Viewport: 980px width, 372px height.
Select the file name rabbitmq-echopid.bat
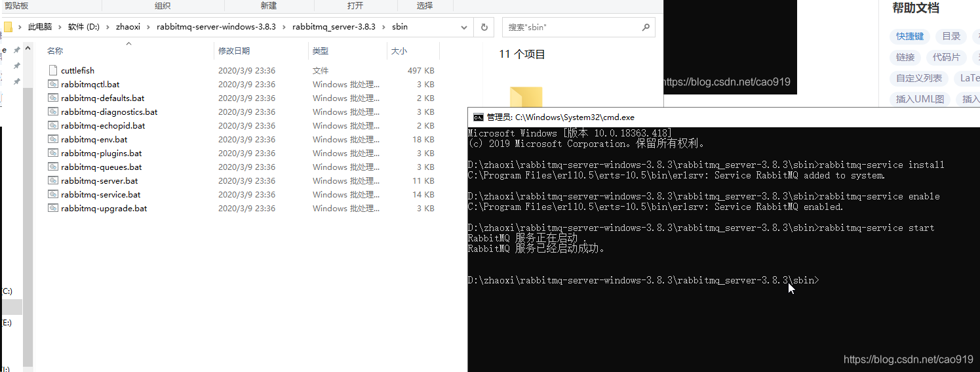(104, 125)
